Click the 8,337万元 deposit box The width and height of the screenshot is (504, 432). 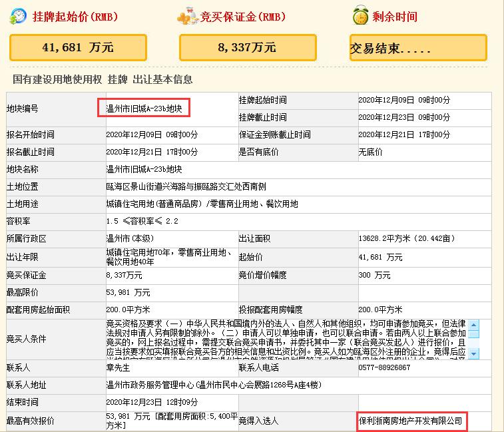click(x=248, y=47)
